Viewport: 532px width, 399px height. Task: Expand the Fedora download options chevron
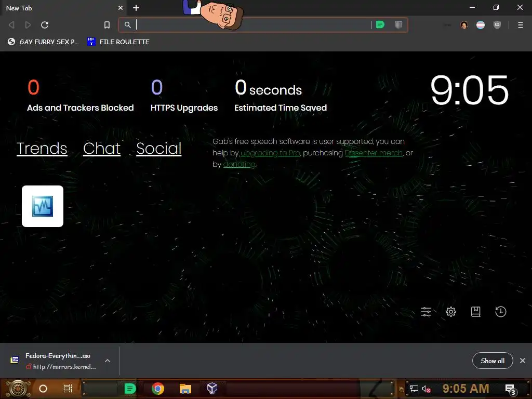click(108, 361)
